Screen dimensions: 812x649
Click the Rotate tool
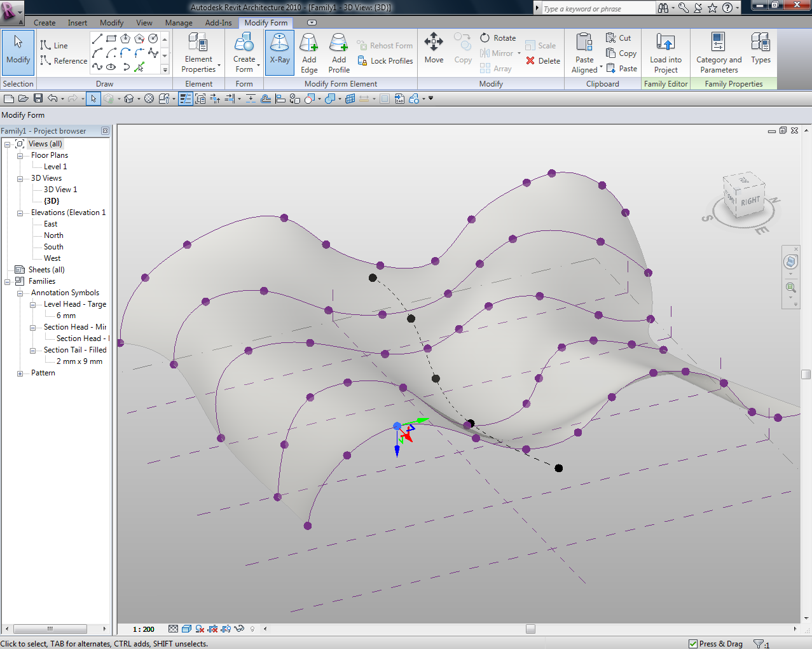[x=498, y=38]
